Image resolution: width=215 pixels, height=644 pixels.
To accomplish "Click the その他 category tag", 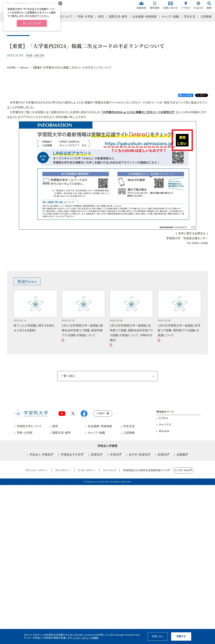I will [x=29, y=56].
